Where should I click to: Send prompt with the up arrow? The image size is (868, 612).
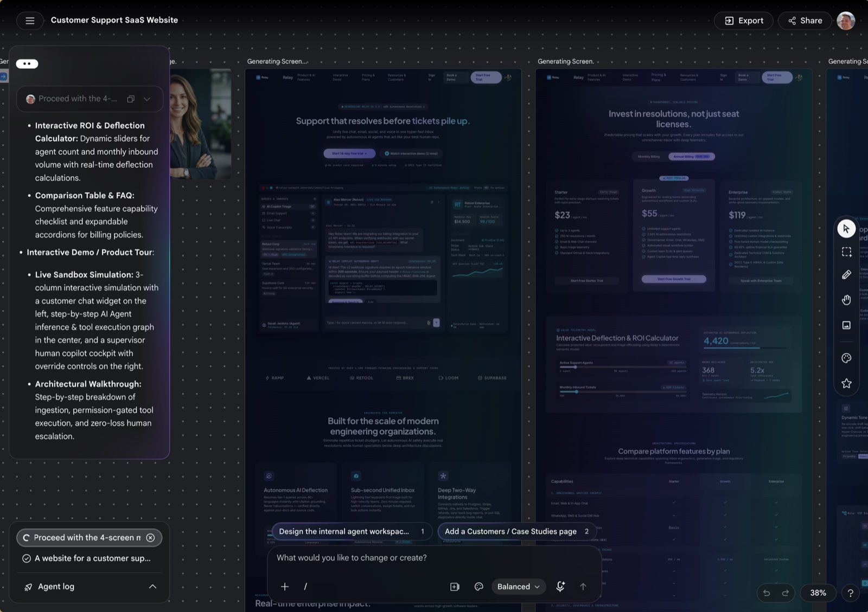[x=583, y=587]
